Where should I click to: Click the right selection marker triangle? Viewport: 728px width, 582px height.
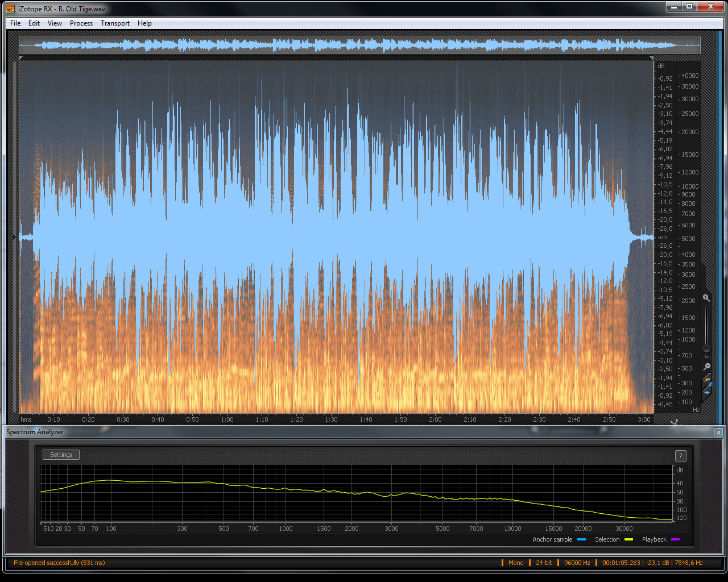point(652,58)
